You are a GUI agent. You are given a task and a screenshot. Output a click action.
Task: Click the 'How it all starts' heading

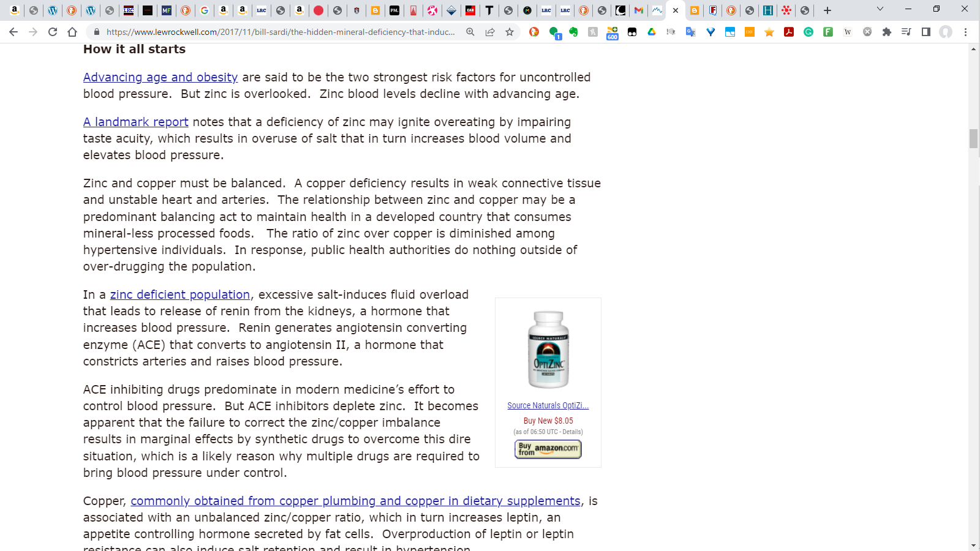pos(134,49)
